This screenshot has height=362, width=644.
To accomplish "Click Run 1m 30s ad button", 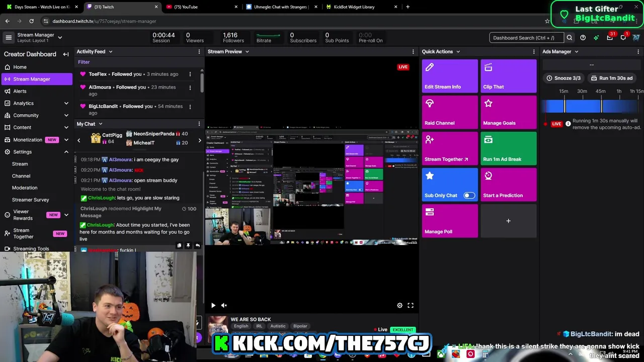I will tap(612, 78).
